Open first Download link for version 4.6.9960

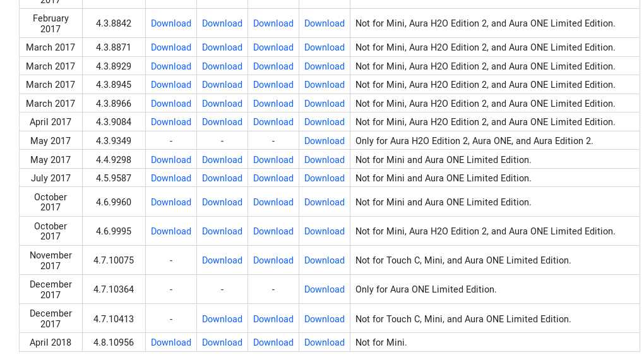(171, 202)
